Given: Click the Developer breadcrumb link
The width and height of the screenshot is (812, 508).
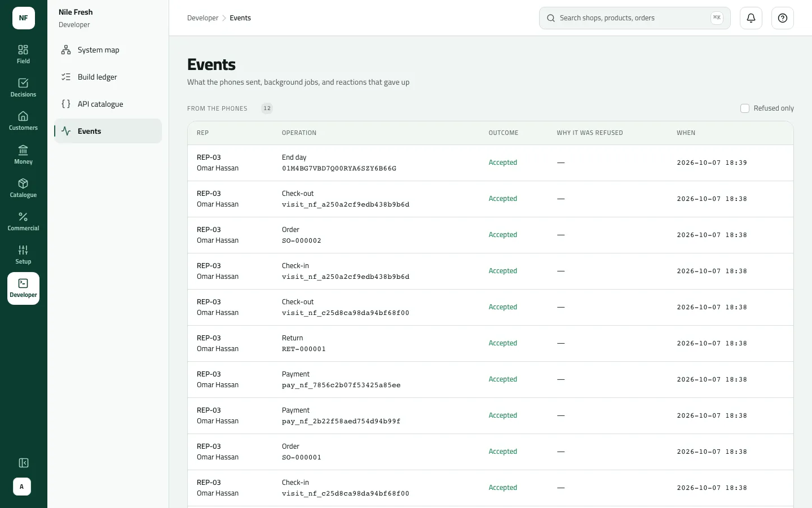Looking at the screenshot, I should click(x=202, y=18).
